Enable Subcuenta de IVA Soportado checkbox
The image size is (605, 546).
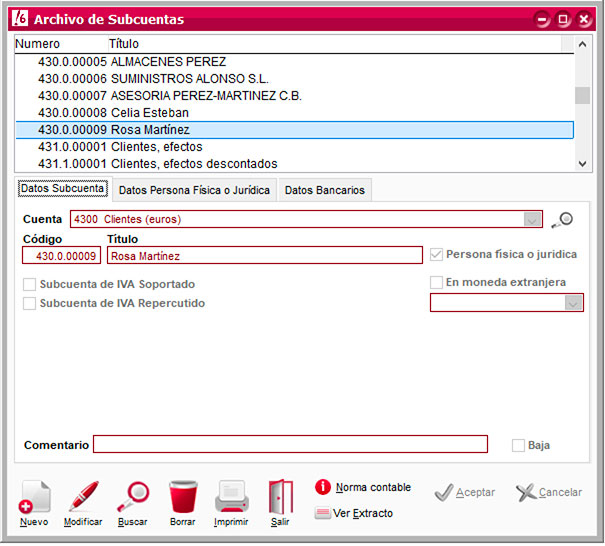(29, 284)
